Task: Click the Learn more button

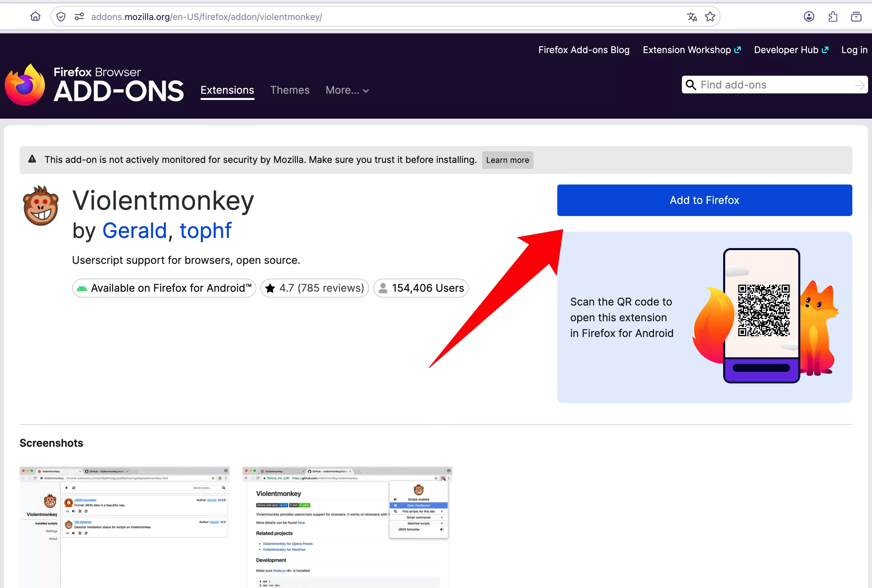Action: [x=507, y=160]
